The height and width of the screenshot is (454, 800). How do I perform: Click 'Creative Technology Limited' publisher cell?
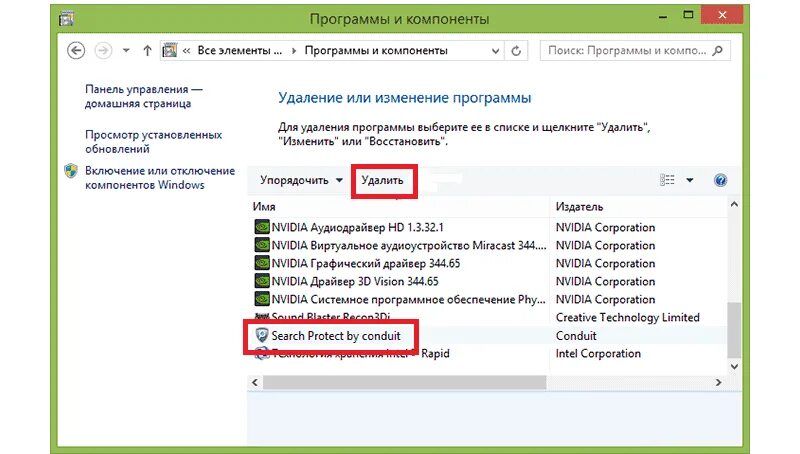coord(628,317)
